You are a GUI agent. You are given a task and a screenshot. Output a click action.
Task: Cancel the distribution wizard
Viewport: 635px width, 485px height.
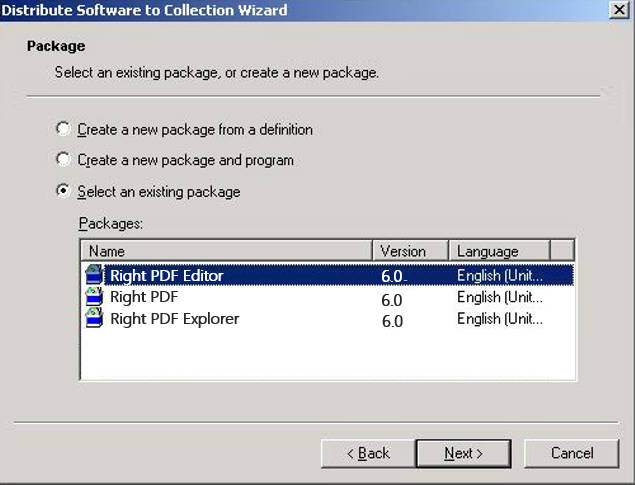click(572, 453)
